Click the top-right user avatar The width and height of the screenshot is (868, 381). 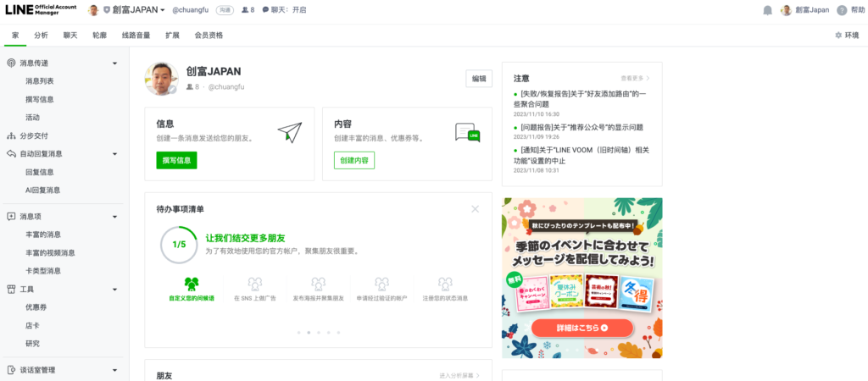click(786, 10)
